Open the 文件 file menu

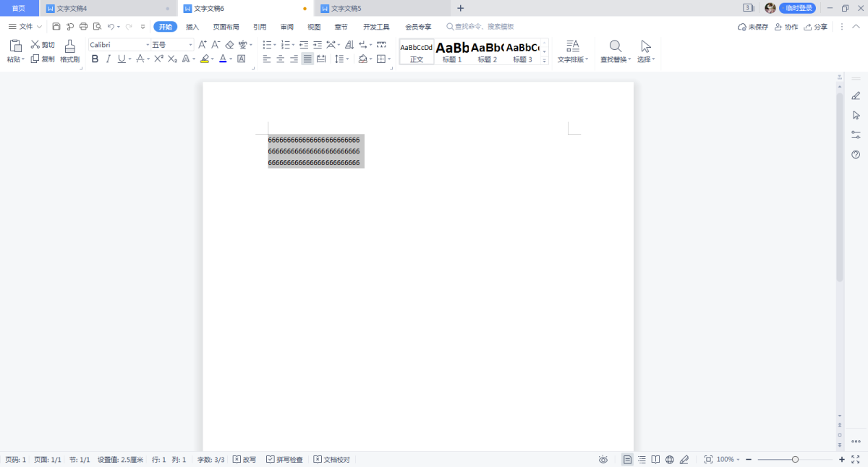tap(25, 27)
